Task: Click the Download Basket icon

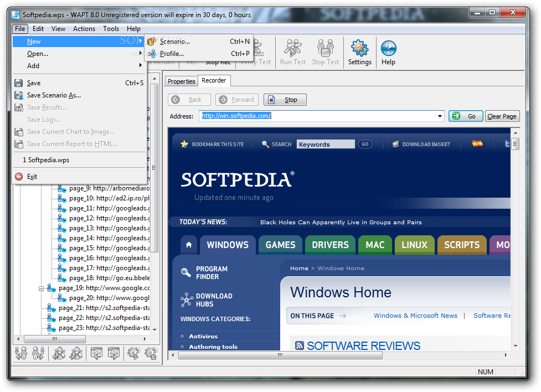Action: coord(396,145)
